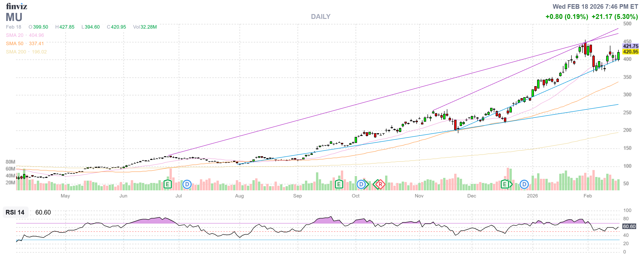Click the RSI 14 indicator label
The image size is (644, 259).
point(15,212)
